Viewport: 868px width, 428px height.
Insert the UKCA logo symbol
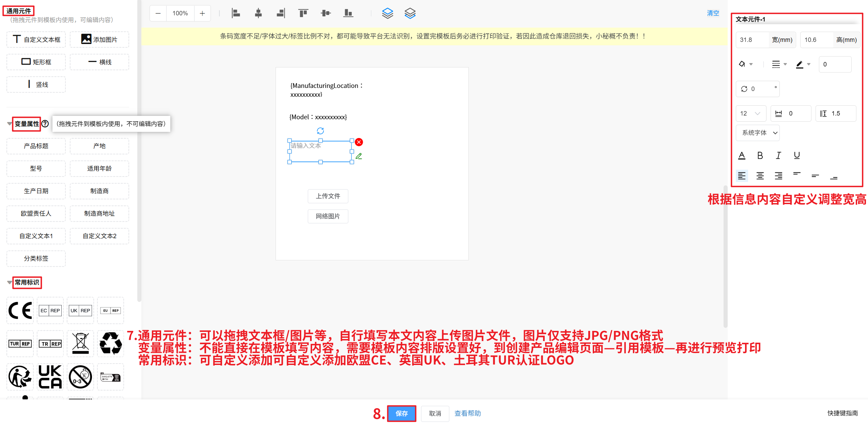(50, 377)
